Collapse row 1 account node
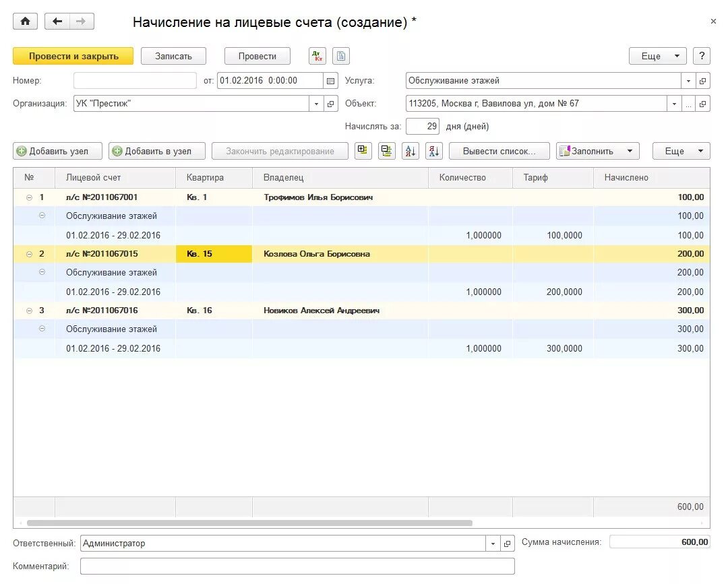This screenshot has width=728, height=584. [x=29, y=197]
